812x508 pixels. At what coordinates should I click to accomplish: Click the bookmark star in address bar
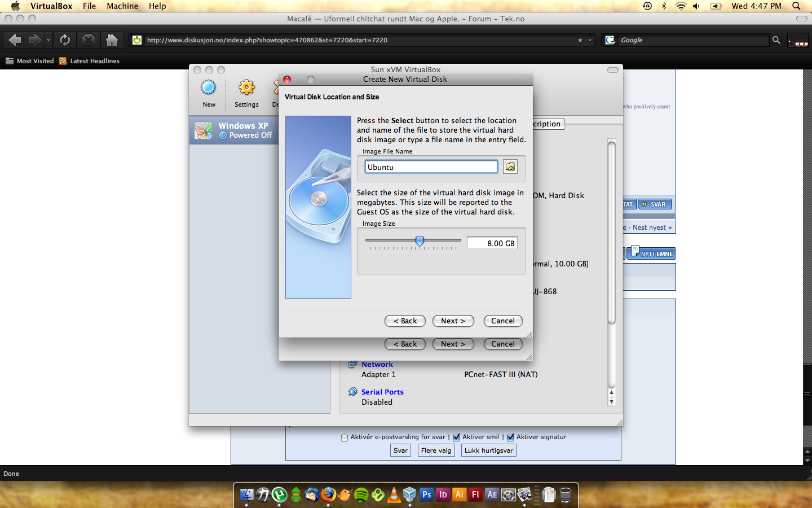(x=580, y=40)
